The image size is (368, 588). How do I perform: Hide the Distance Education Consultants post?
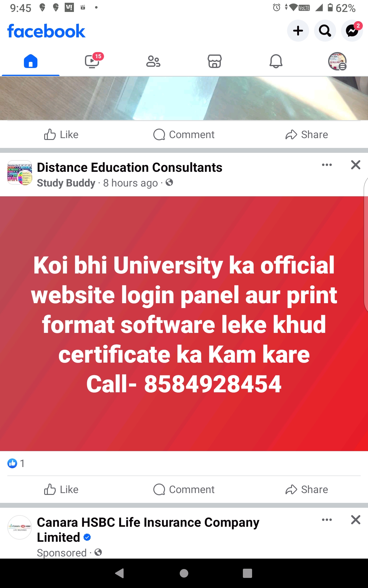(x=356, y=165)
